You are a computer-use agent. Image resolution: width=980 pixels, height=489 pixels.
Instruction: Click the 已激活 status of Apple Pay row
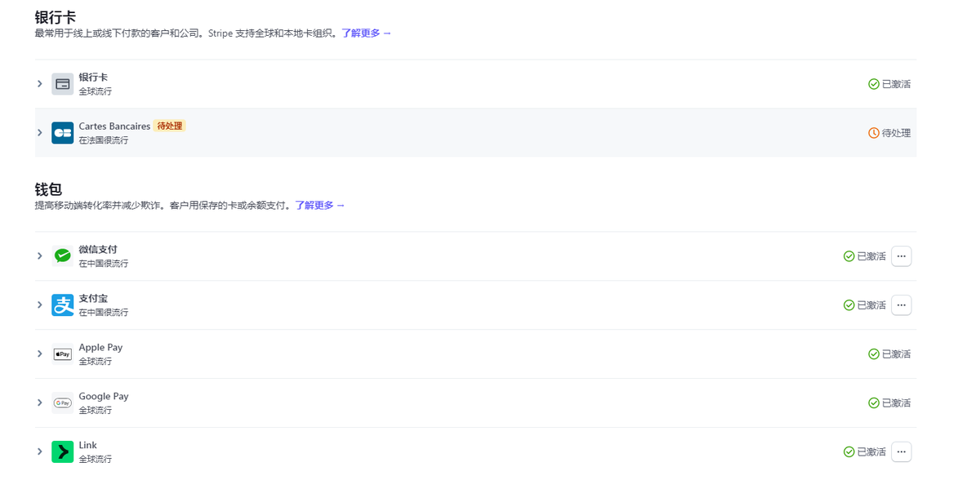(x=896, y=354)
